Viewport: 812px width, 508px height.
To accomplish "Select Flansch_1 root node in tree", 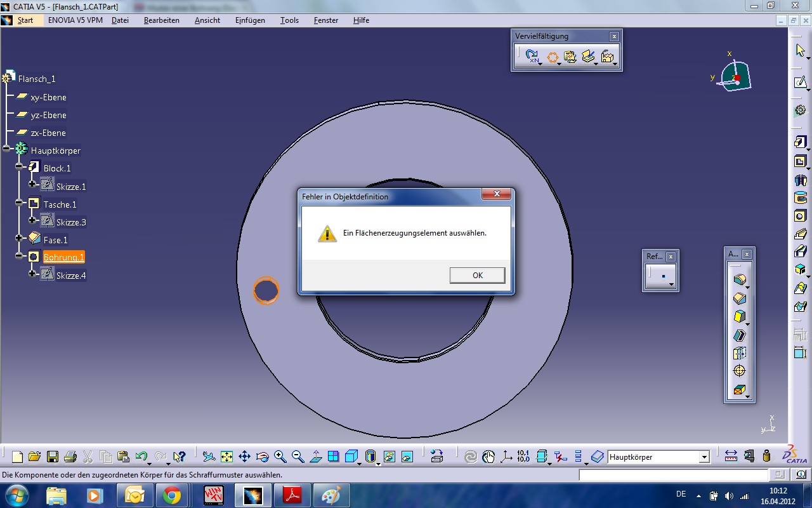I will click(x=37, y=79).
